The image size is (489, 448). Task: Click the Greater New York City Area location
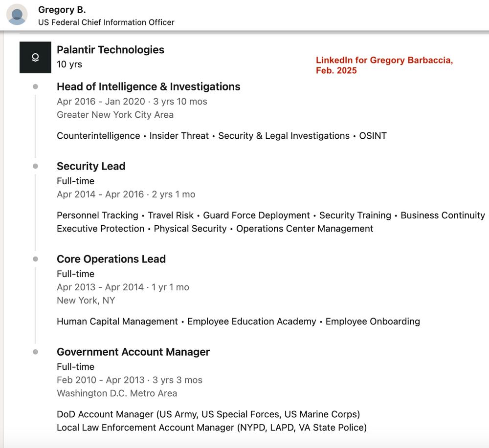[115, 115]
